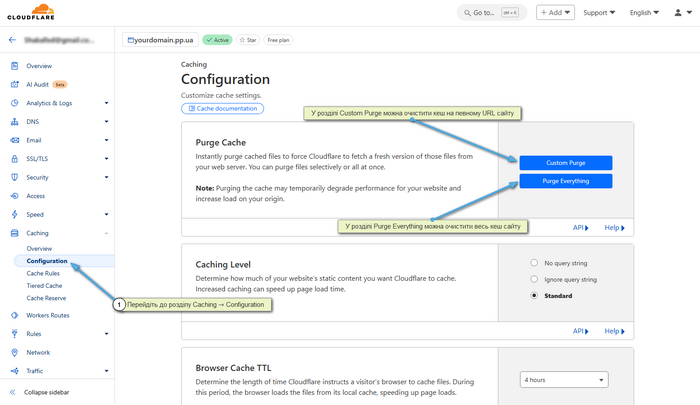The image size is (700, 405).
Task: Click the Access arrow icon
Action: coord(14,196)
